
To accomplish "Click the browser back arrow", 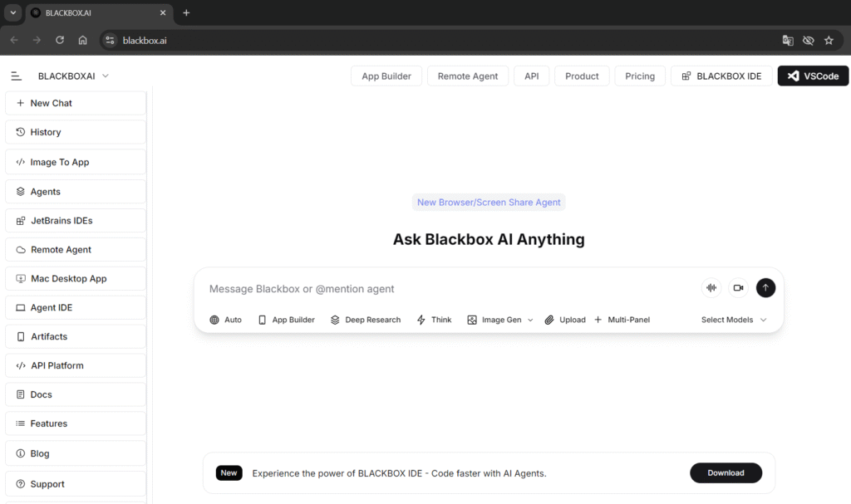I will [x=14, y=40].
